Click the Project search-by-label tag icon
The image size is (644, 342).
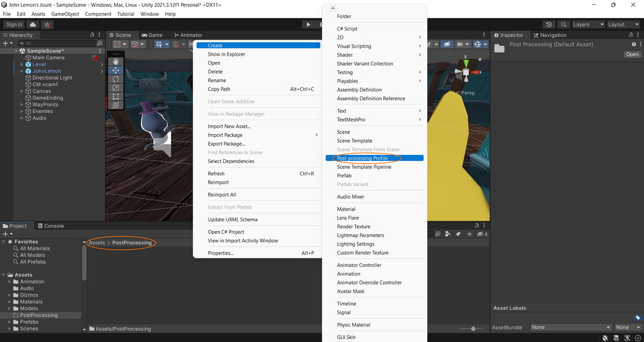pos(458,234)
